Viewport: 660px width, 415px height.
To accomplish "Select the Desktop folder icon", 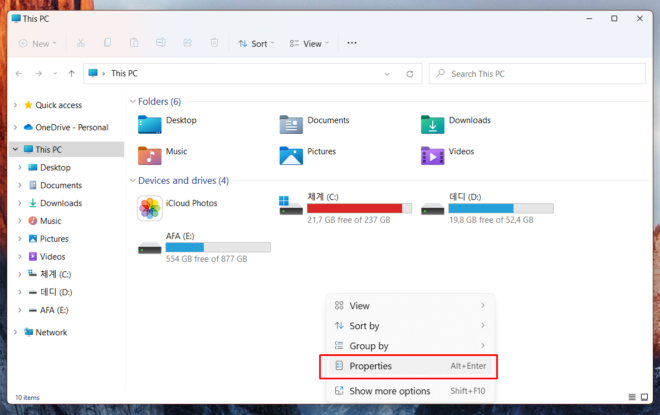I will (149, 125).
